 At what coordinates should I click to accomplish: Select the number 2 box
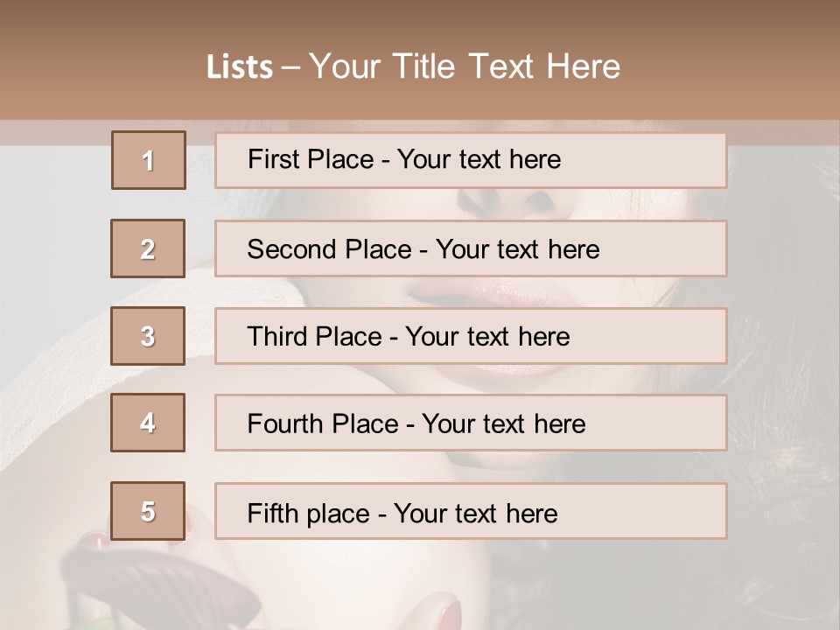tap(148, 248)
